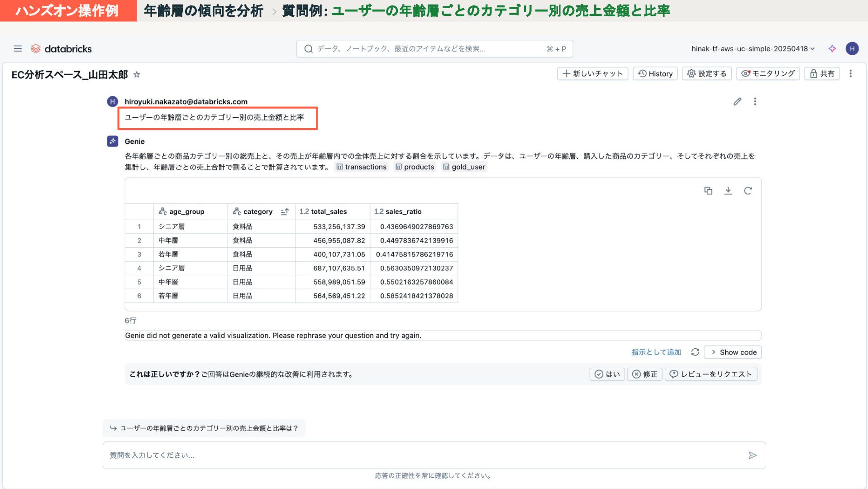The image size is (868, 489).
Task: Select the suggested follow-up question
Action: click(204, 428)
